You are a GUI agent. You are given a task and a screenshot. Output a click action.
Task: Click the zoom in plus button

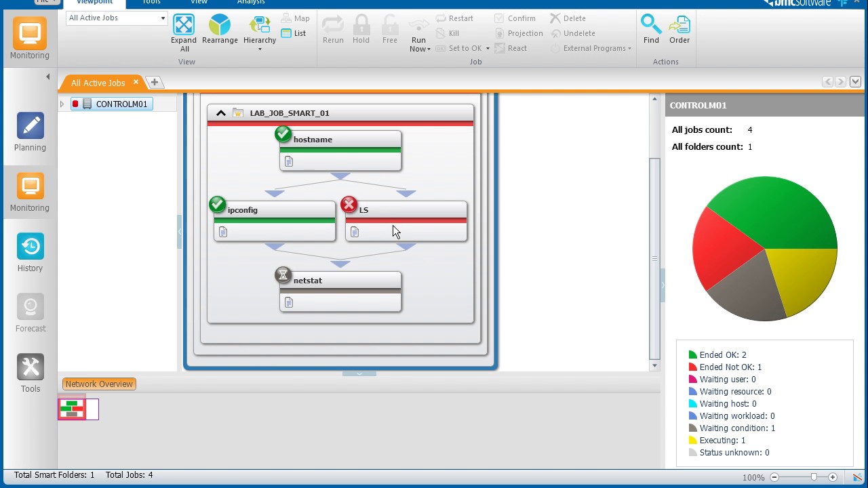tap(833, 478)
